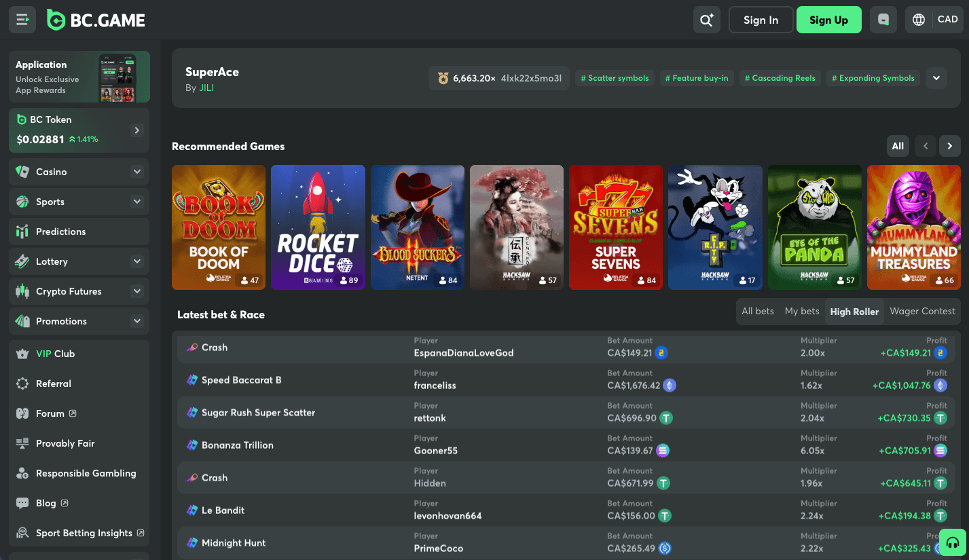Viewport: 969px width, 560px height.
Task: Click the Casino cards icon in sidebar
Action: (x=22, y=172)
